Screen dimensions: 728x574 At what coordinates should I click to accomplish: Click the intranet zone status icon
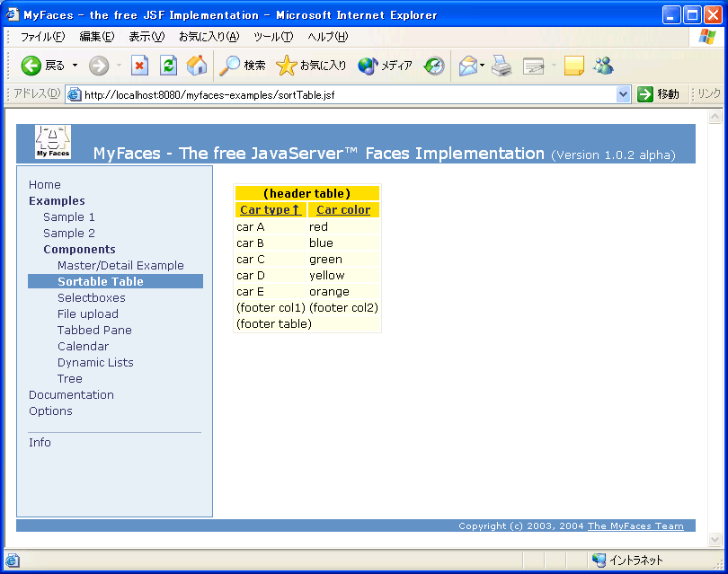click(599, 561)
